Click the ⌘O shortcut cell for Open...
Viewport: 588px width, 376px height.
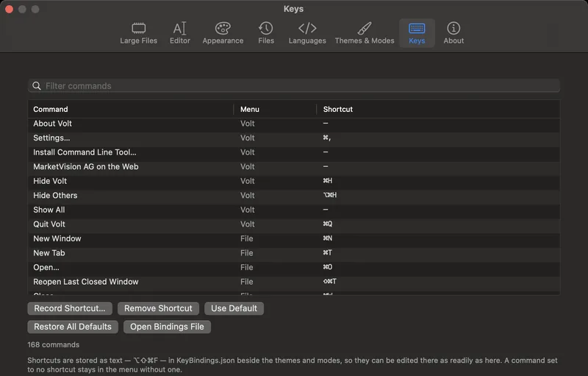(328, 267)
